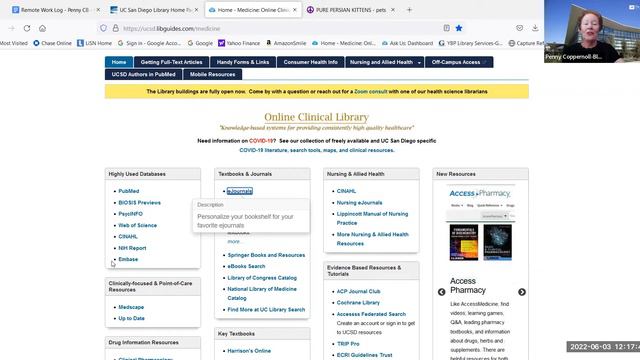Click the address bar URL field
The width and height of the screenshot is (640, 360).
coord(280,28)
